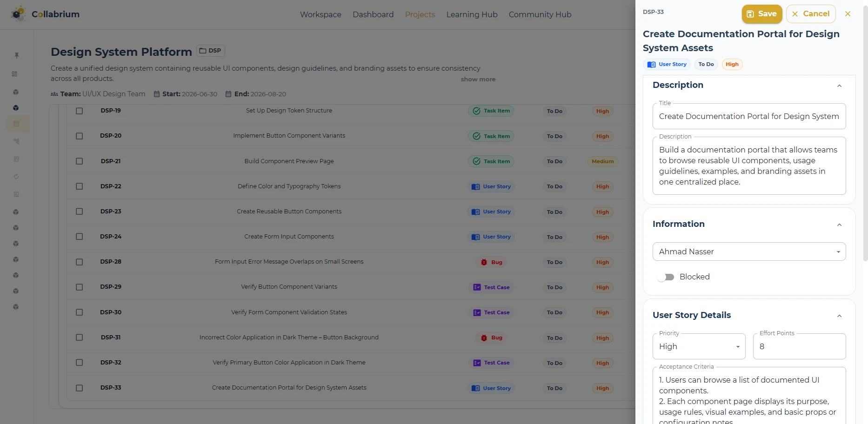Open the Community Hub menu item
Screen dimensions: 868x424
[x=540, y=14]
